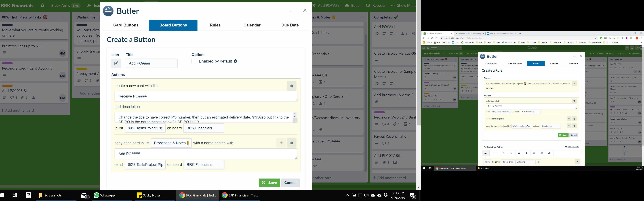
Task: Star the BRK Financials board in left window
Action: click(43, 5)
